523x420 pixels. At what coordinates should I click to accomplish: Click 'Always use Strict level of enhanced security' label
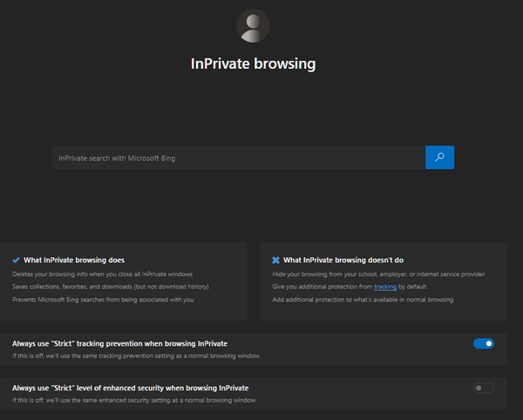(x=131, y=388)
